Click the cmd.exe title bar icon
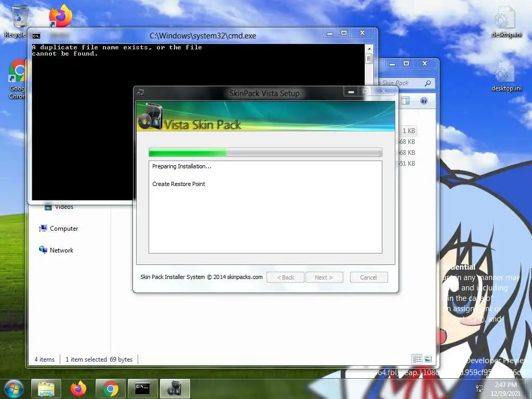Viewport: 532px width, 399px height. point(36,36)
